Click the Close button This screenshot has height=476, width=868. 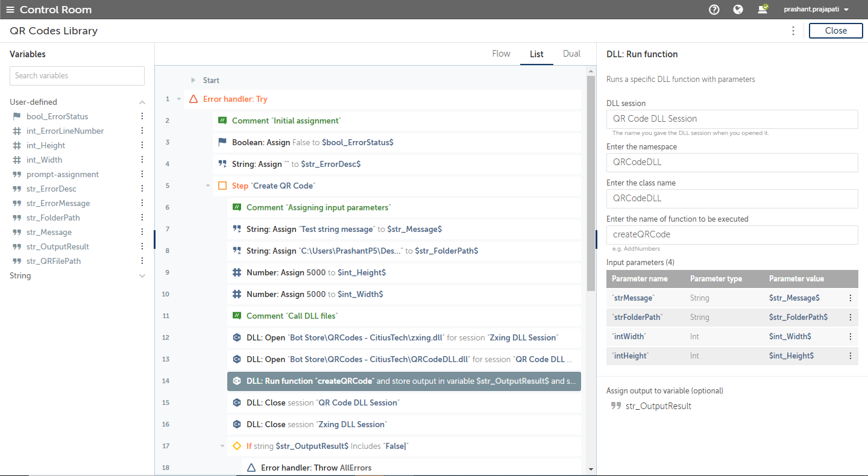[835, 31]
